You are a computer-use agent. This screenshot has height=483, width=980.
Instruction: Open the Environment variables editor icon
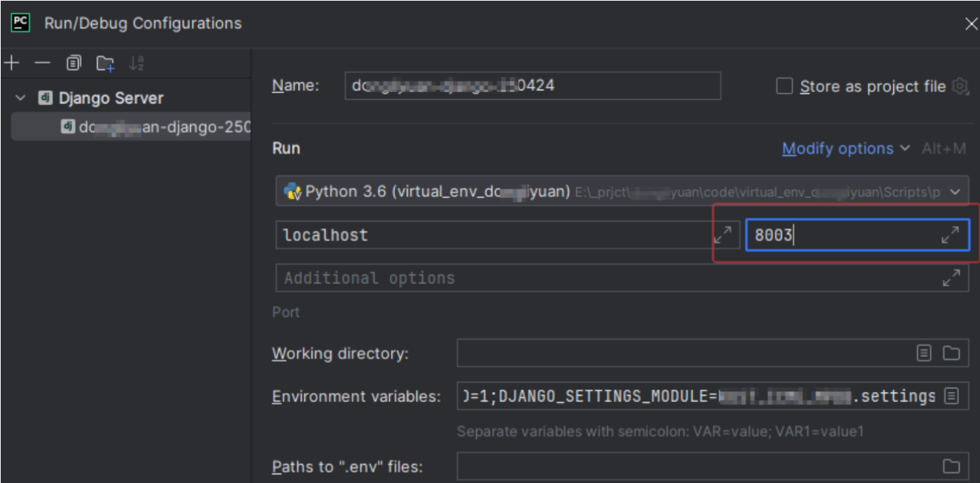(x=951, y=396)
